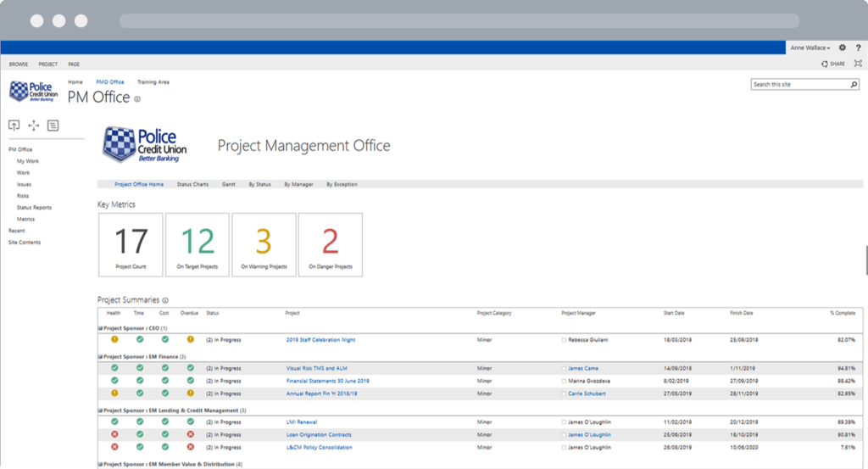Tick the checkbox beside Carrie Schubert
This screenshot has height=469, width=868.
click(564, 394)
